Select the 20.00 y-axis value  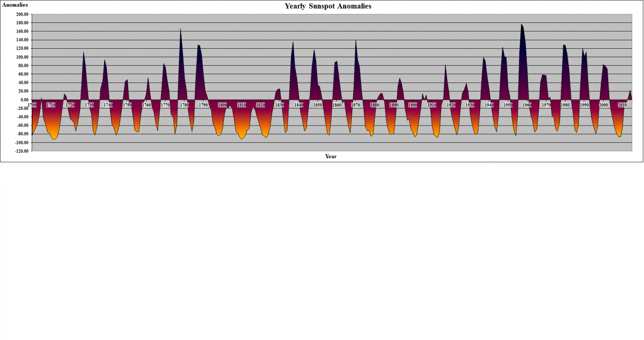(23, 91)
